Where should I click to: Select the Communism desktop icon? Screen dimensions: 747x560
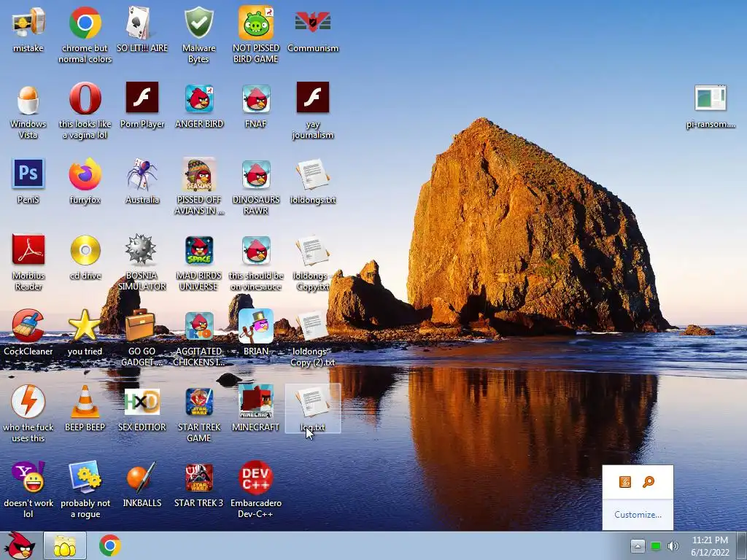point(313,29)
